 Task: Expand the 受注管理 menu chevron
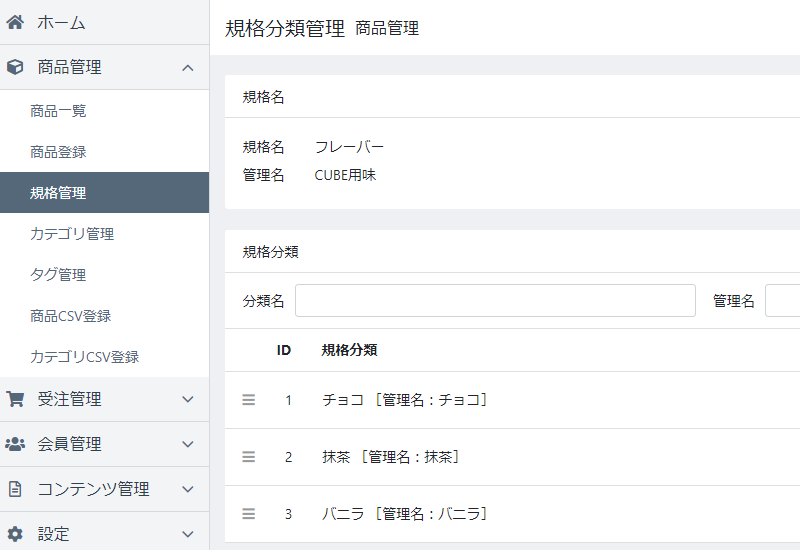[188, 399]
